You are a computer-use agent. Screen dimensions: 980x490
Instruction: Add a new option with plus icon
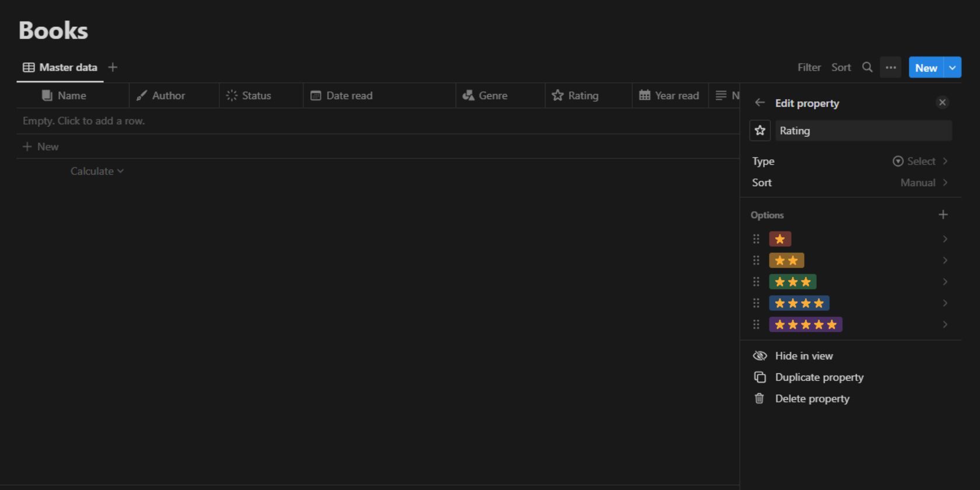pyautogui.click(x=943, y=215)
